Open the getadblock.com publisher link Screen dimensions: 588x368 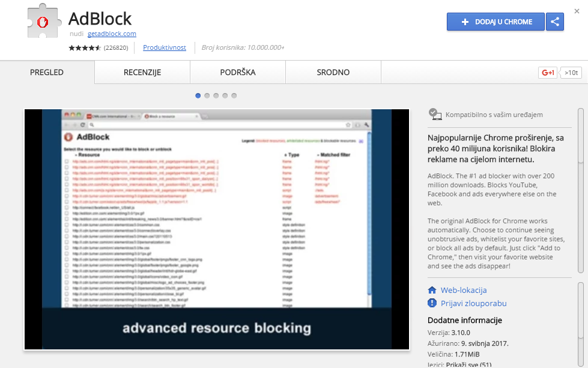(112, 34)
